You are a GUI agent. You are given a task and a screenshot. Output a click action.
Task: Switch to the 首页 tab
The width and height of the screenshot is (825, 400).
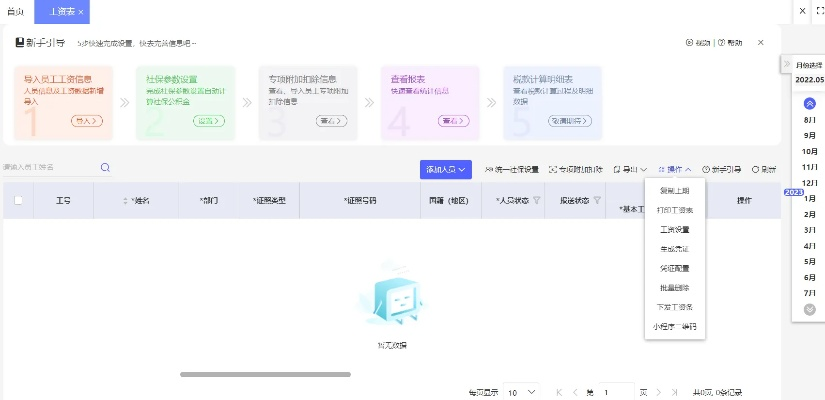point(16,12)
